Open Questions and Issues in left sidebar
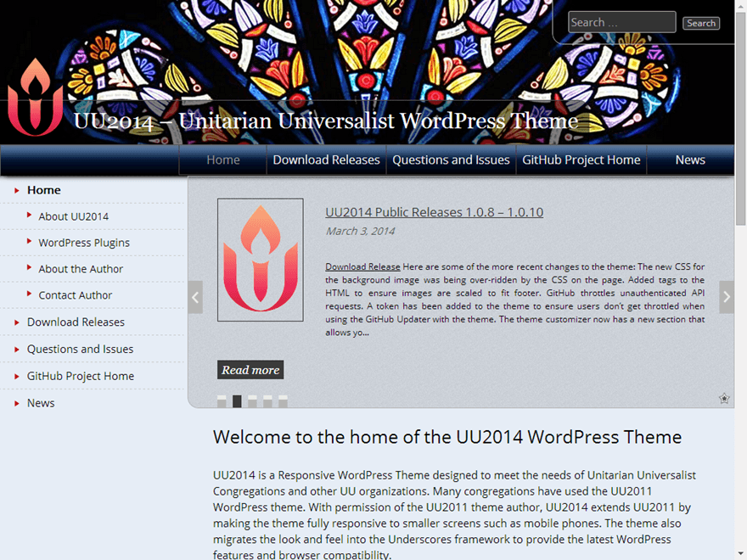 click(80, 350)
